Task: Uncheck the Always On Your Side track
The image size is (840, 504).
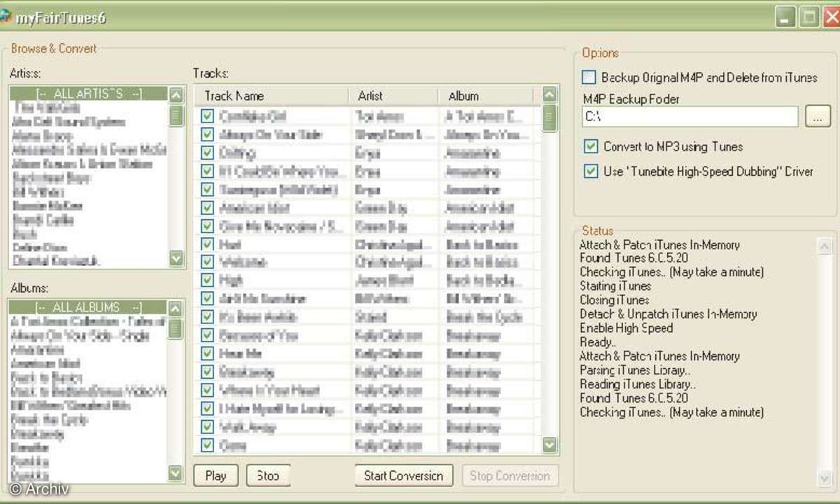Action: (207, 134)
